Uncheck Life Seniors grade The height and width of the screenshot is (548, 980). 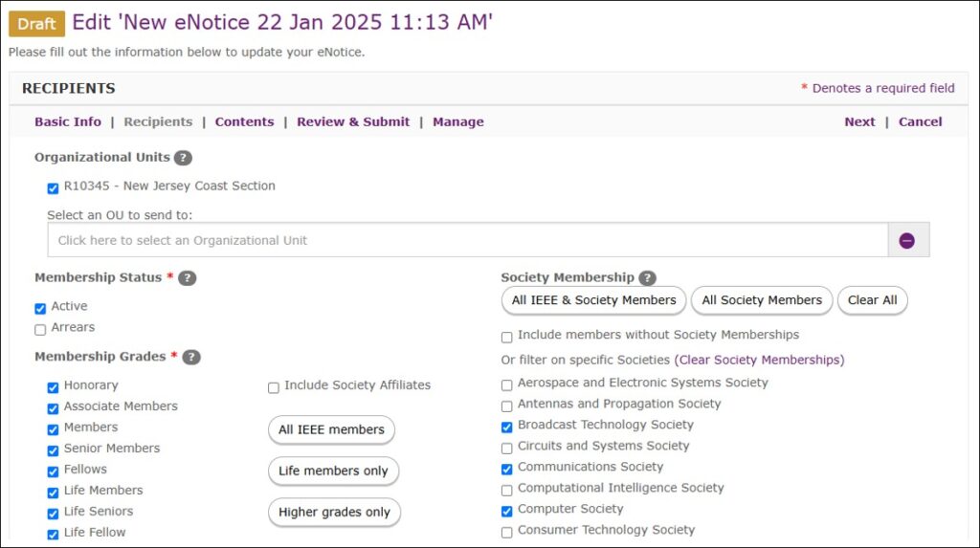pos(54,514)
